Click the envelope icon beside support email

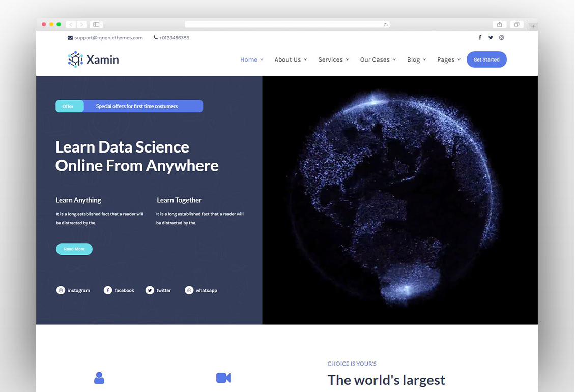pyautogui.click(x=70, y=37)
